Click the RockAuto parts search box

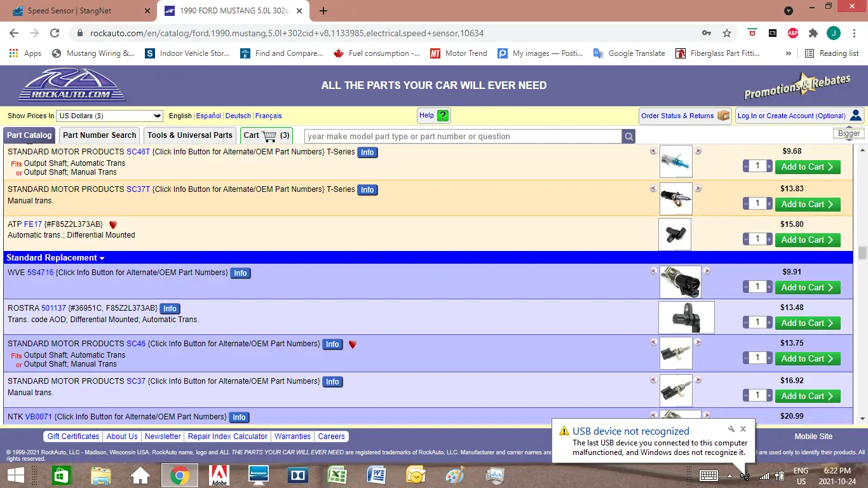coord(463,136)
